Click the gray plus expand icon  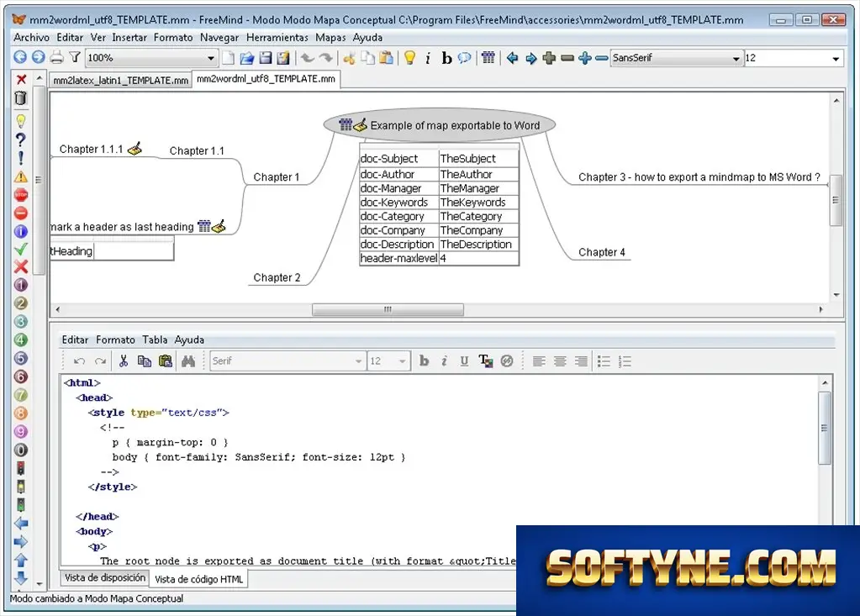[x=549, y=57]
